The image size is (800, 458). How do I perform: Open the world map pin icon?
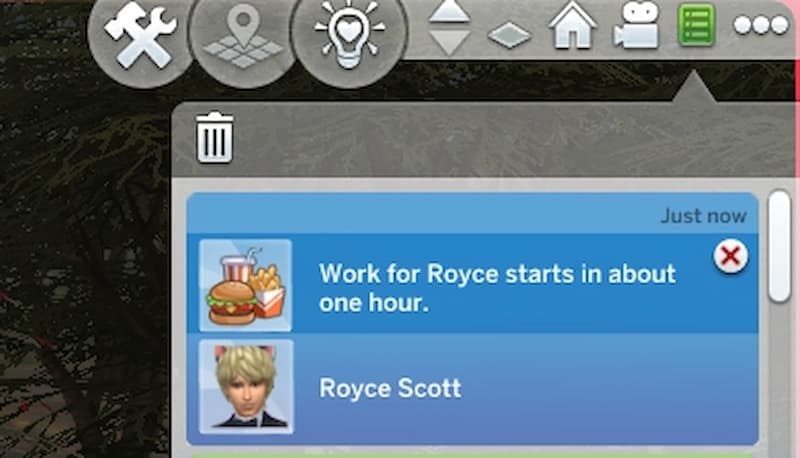pos(243,37)
